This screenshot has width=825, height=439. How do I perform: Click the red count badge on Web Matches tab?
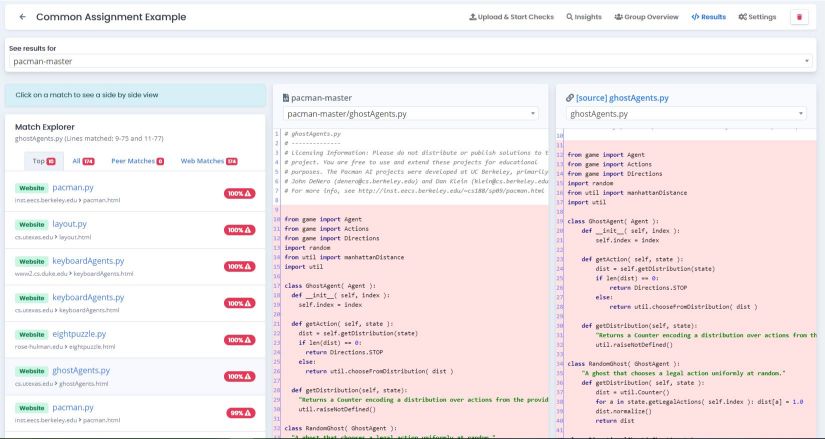coord(232,162)
